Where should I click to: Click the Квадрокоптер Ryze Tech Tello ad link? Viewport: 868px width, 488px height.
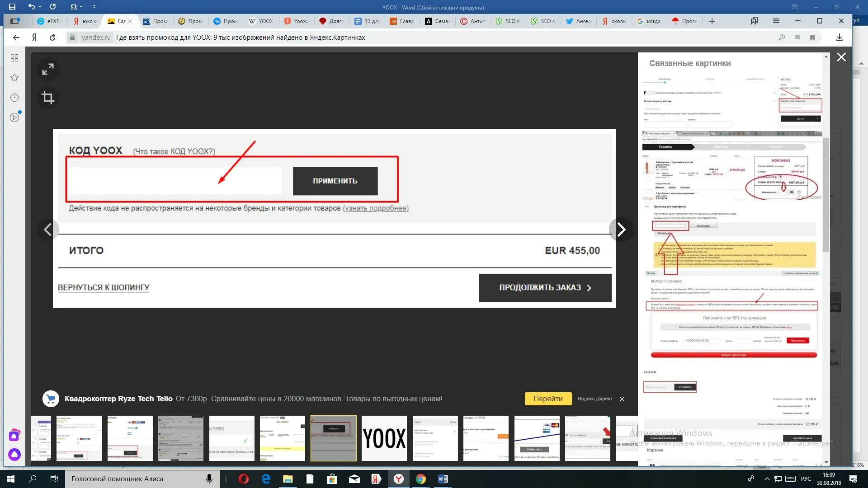(118, 399)
